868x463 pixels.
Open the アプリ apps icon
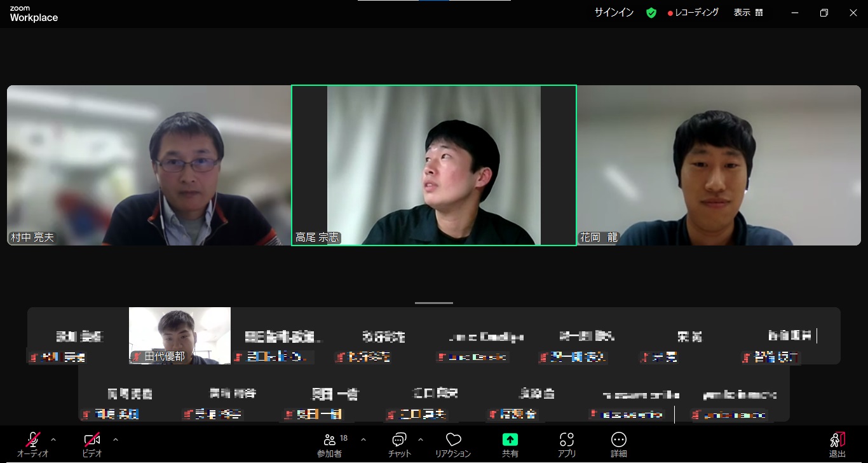567,440
